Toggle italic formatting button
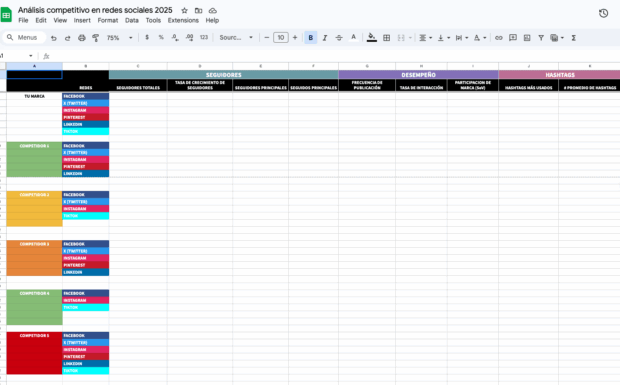This screenshot has height=385, width=620. 325,38
